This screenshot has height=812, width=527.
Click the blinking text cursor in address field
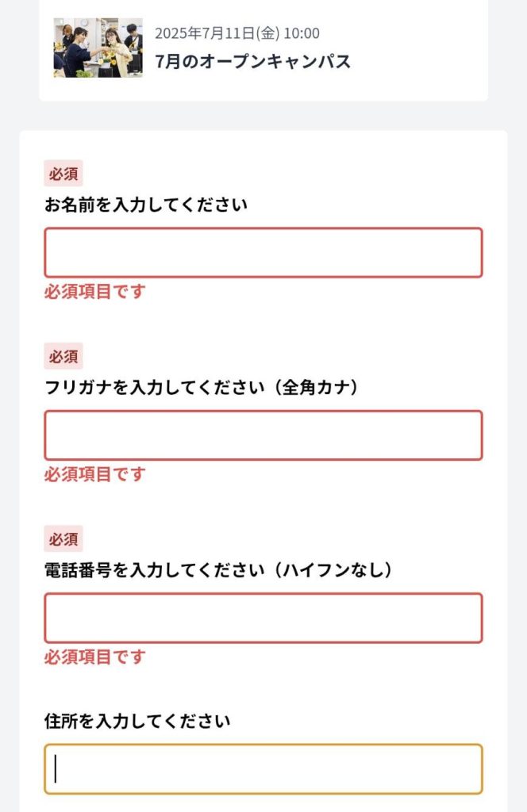click(56, 769)
